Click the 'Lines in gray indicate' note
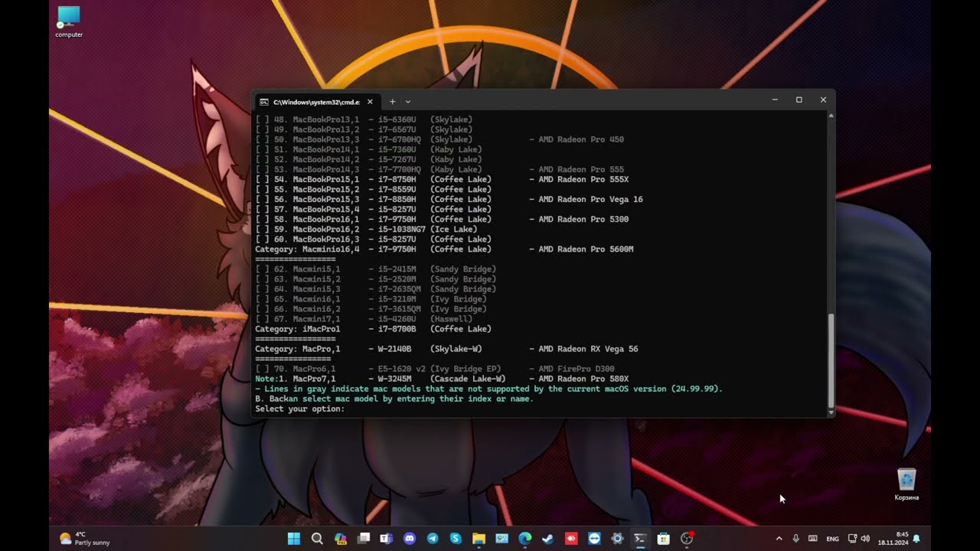The height and width of the screenshot is (551, 980). (x=488, y=389)
